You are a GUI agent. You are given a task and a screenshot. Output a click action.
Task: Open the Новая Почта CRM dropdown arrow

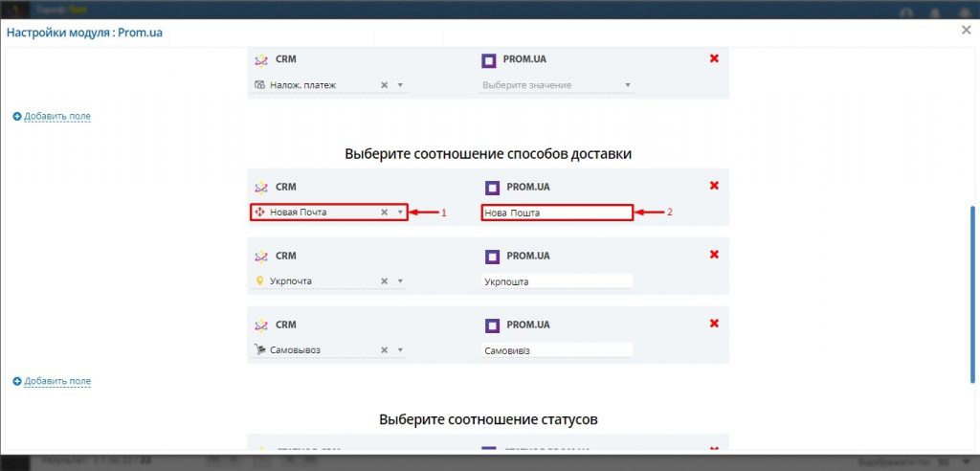tap(400, 213)
